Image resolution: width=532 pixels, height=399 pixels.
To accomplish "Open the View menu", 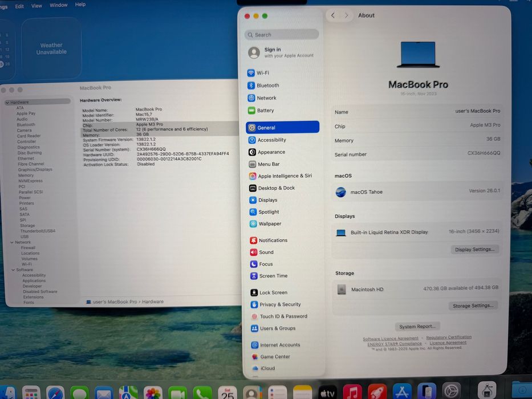I will pyautogui.click(x=36, y=6).
